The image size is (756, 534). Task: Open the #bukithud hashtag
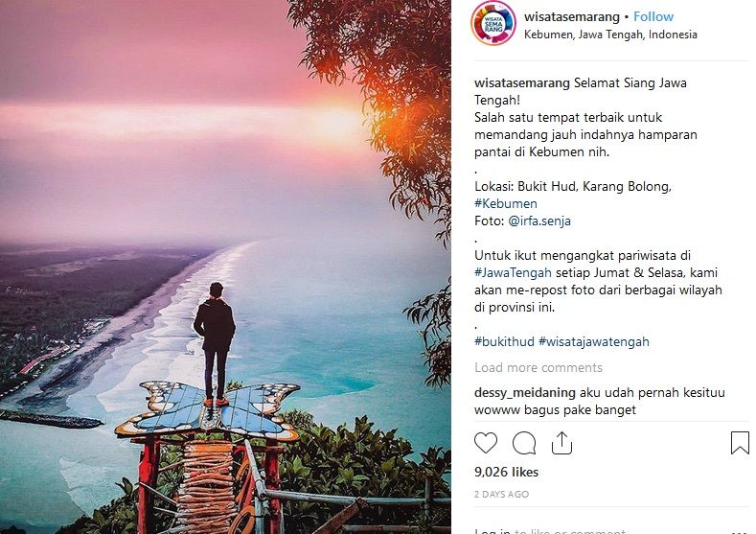pyautogui.click(x=504, y=341)
